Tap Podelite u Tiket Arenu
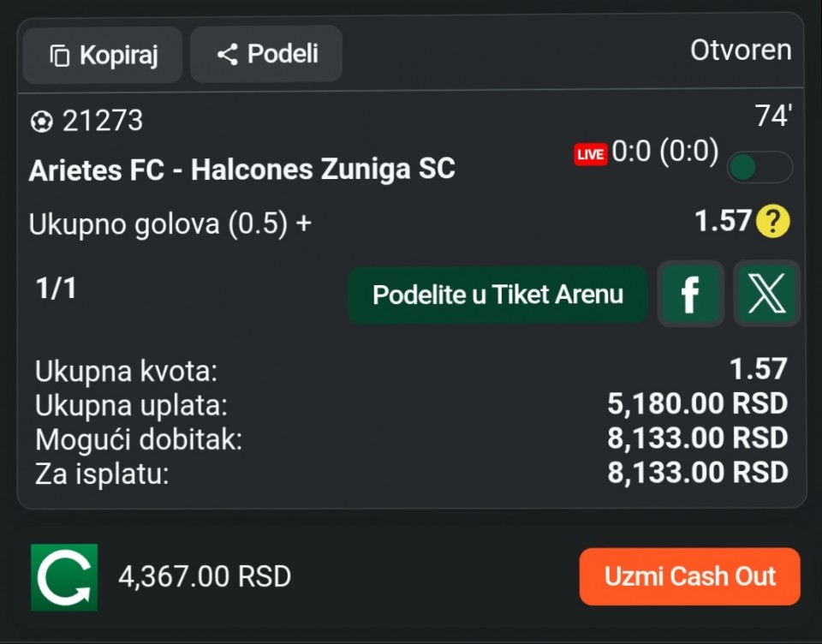Image resolution: width=822 pixels, height=644 pixels. [497, 295]
